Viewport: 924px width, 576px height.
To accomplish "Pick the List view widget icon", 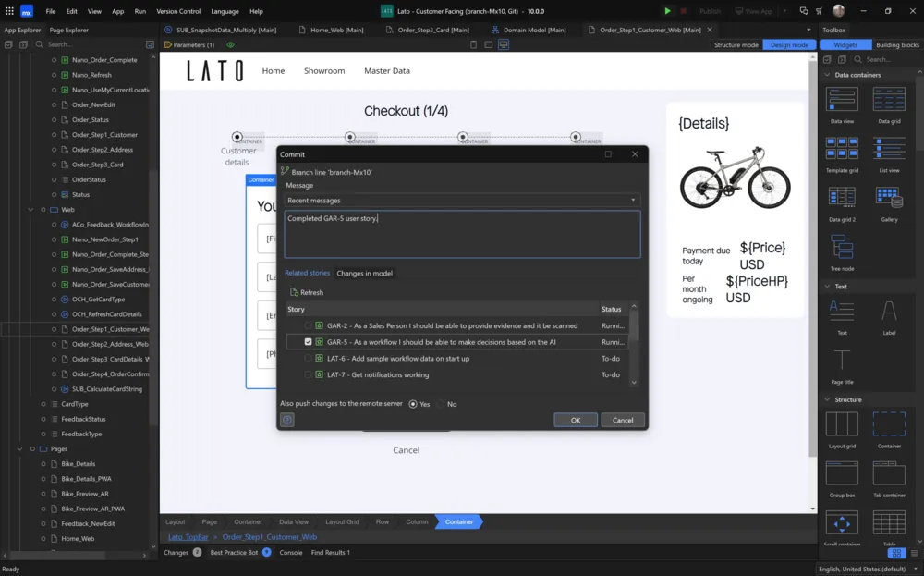I will tap(889, 148).
